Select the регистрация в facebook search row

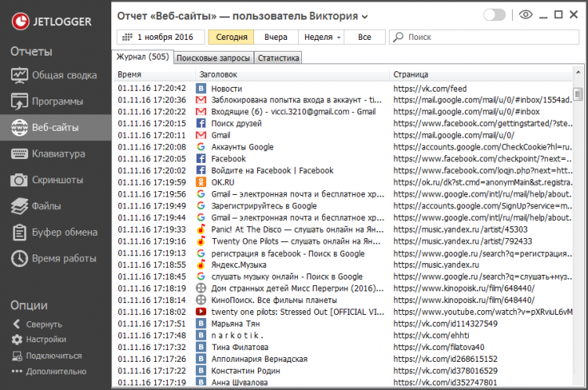(x=343, y=254)
